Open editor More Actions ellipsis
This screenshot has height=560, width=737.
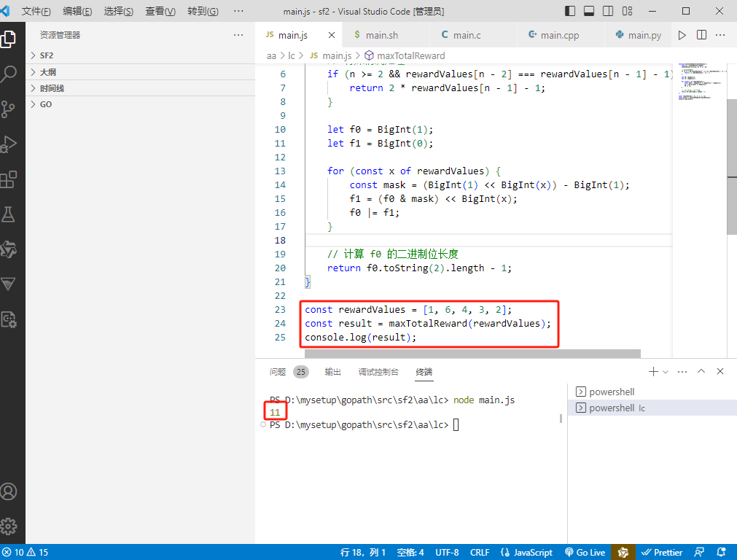(720, 35)
